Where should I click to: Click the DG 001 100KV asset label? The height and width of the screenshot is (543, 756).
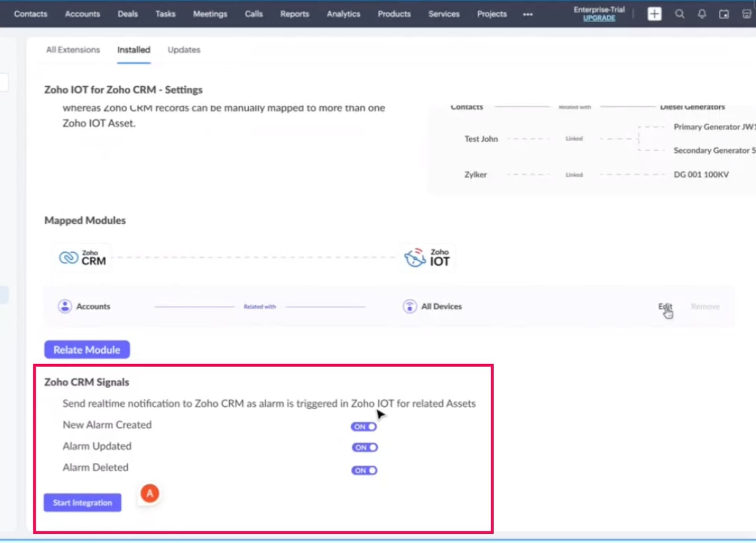[701, 174]
